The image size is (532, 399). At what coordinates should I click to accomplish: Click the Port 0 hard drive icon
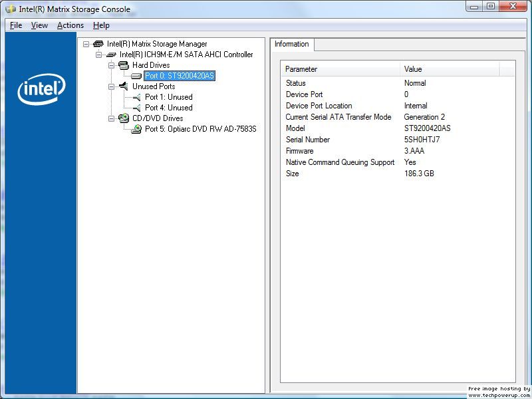136,76
